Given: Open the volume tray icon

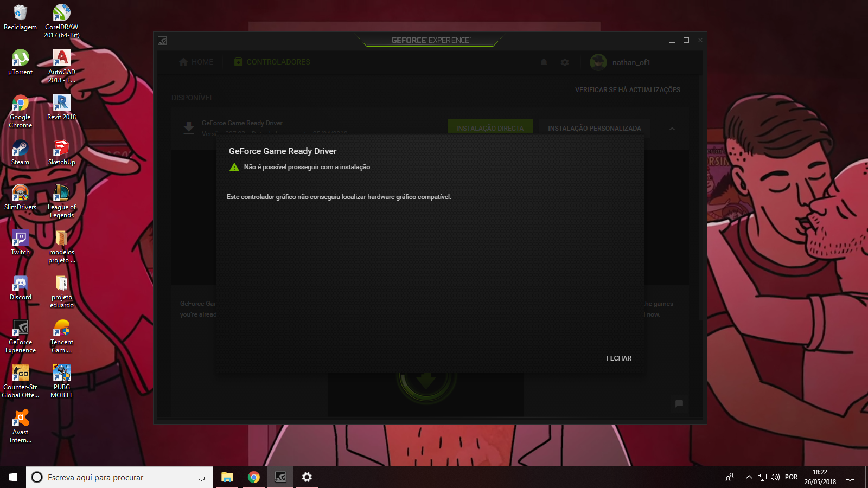Looking at the screenshot, I should pyautogui.click(x=775, y=477).
